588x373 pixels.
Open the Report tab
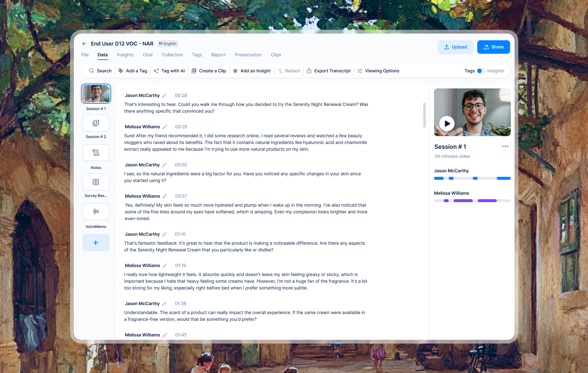click(218, 55)
